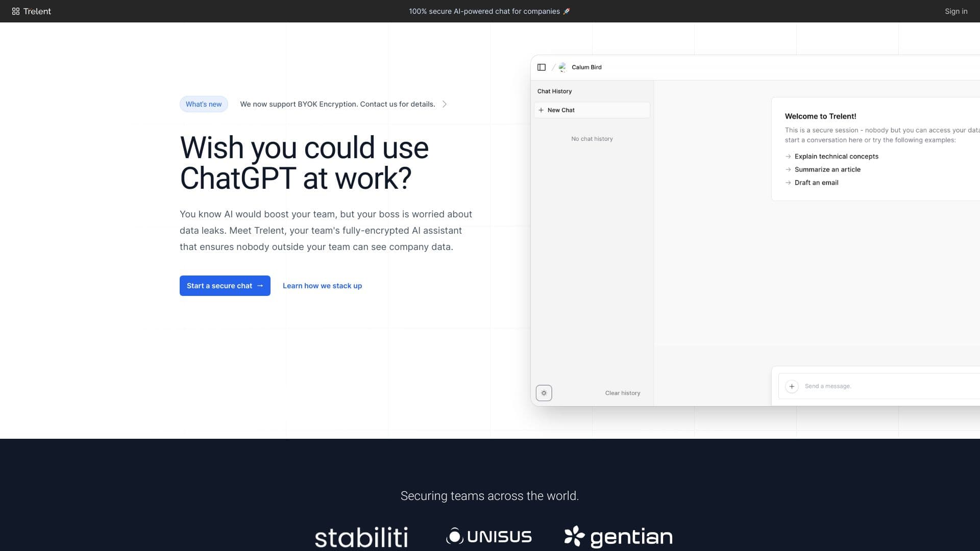Click Clear history in sidebar

click(x=622, y=393)
